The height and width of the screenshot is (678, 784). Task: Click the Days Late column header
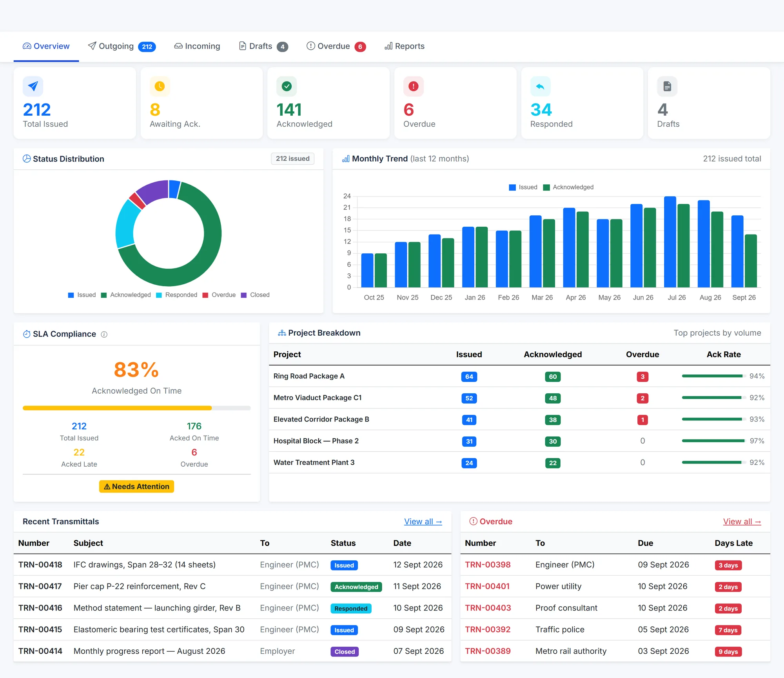[733, 543]
